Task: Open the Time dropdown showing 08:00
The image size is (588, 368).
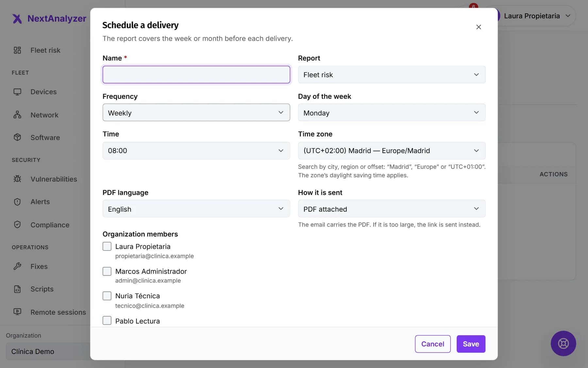Action: 196,150
